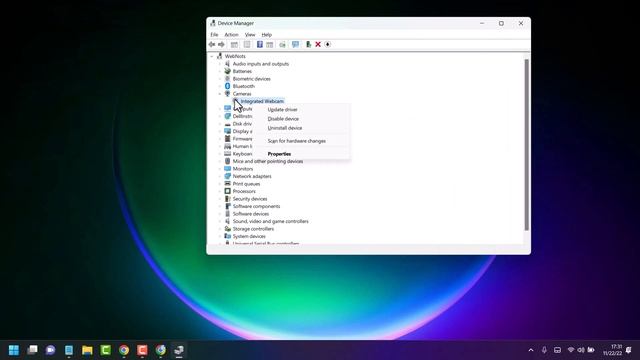Click the Print queues category icon

228,184
